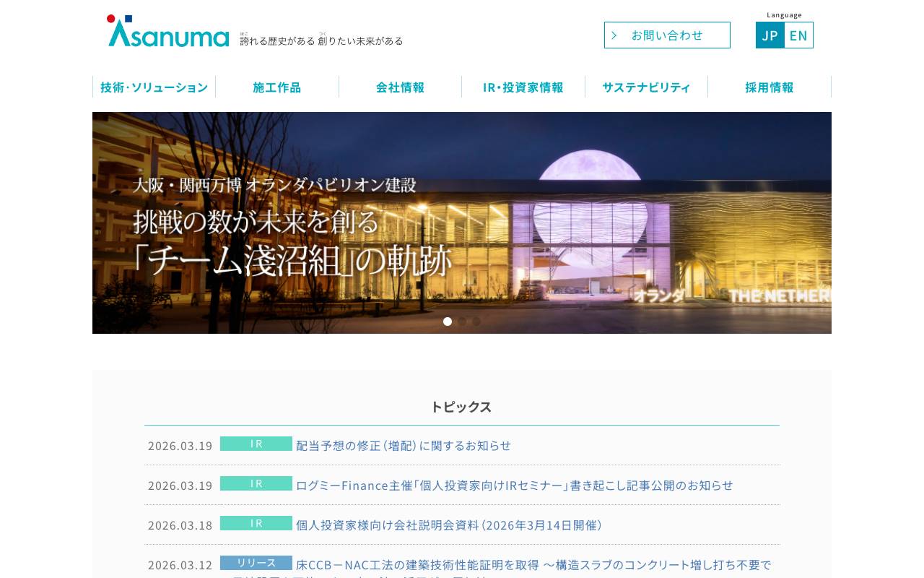This screenshot has width=924, height=578.
Task: Click the IR tag on dividend news
Action: [x=256, y=444]
